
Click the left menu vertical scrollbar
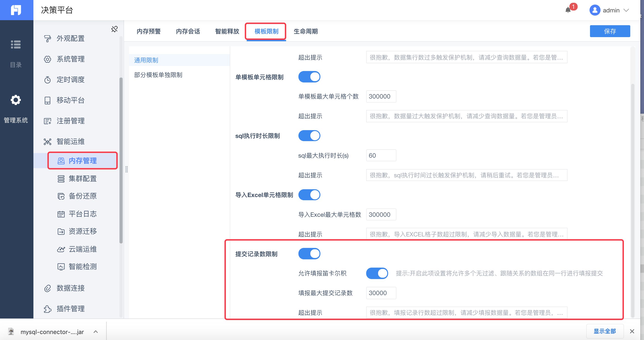coord(121,160)
